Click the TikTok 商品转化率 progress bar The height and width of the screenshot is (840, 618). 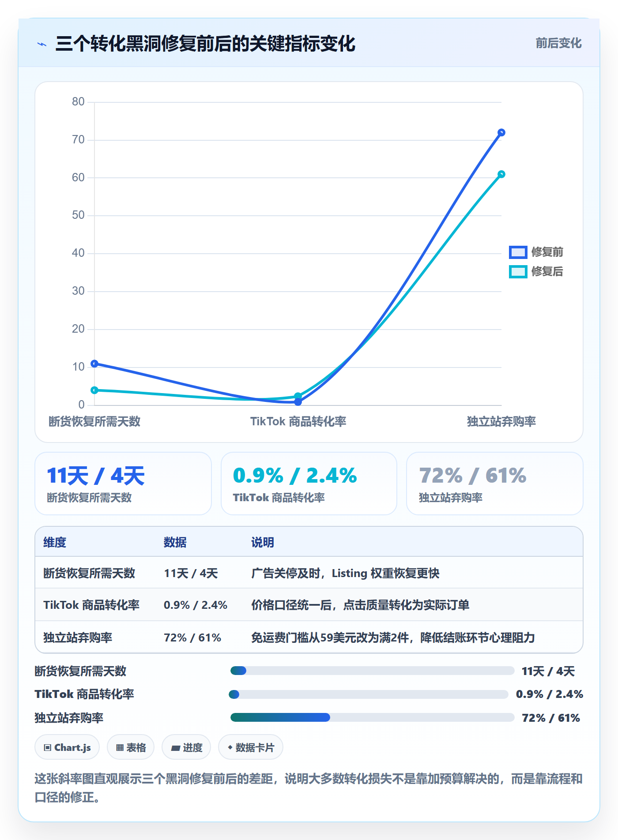coord(369,694)
